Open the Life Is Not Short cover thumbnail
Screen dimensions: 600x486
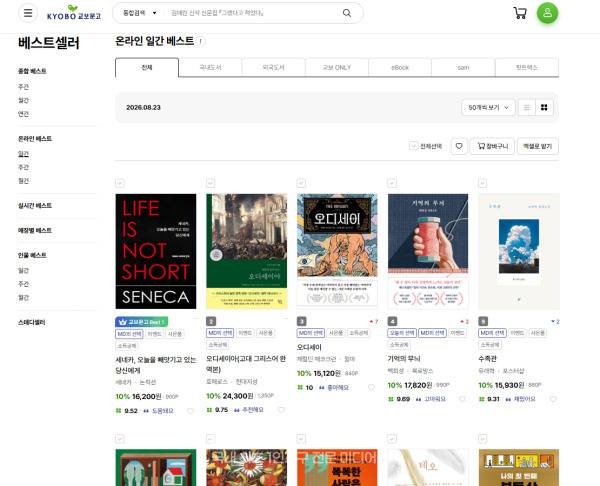click(156, 251)
